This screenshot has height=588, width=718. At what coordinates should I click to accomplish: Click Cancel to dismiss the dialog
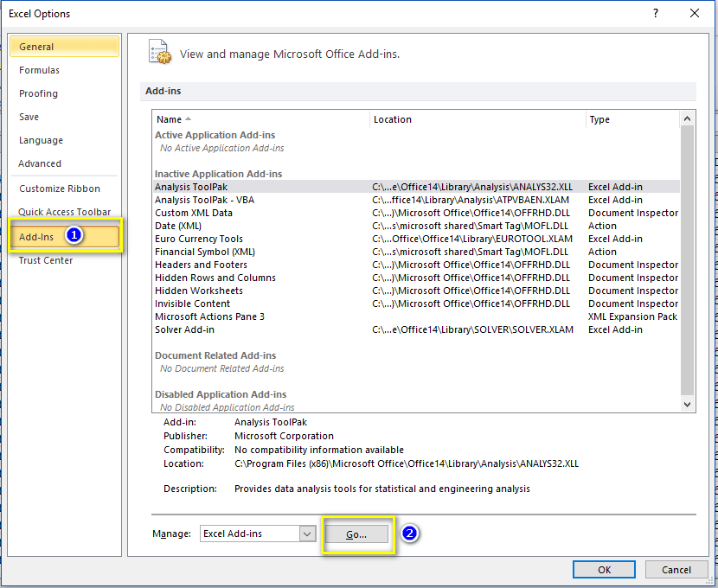click(x=676, y=570)
